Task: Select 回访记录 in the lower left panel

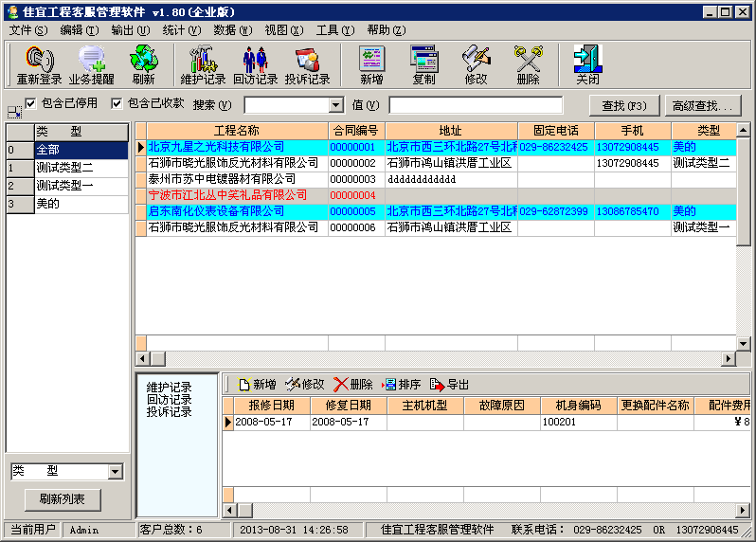Action: pyautogui.click(x=170, y=400)
